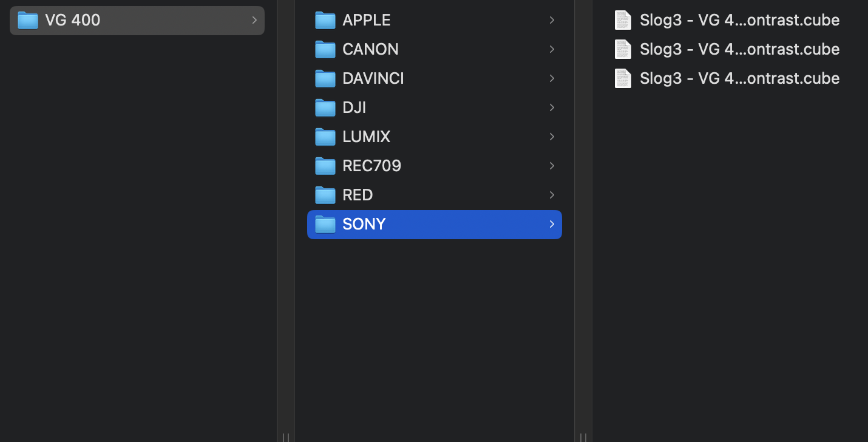Viewport: 868px width, 442px height.
Task: Click the DJI folder icon
Action: click(325, 108)
